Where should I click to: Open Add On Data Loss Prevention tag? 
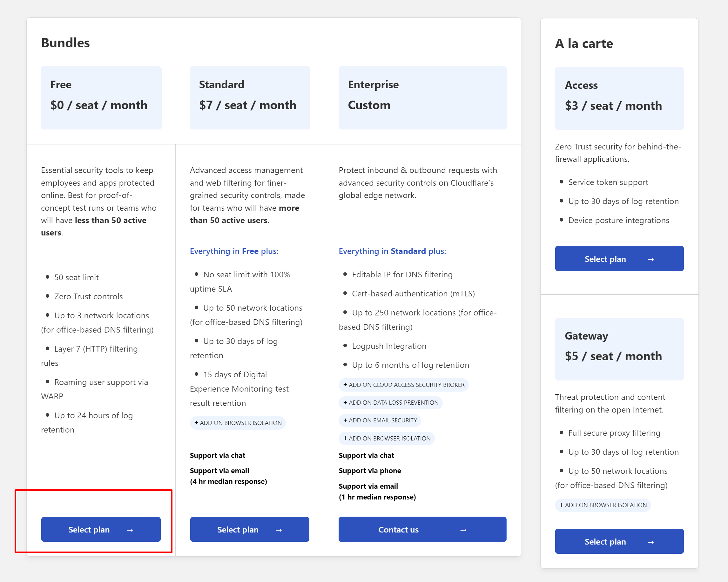tap(391, 402)
